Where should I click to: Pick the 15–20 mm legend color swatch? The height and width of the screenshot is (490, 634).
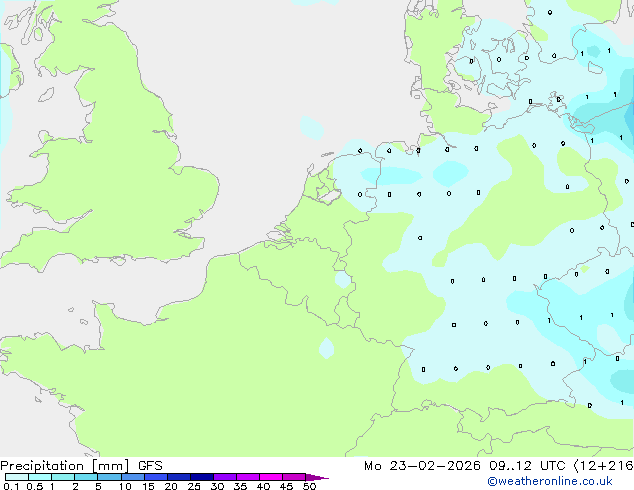tap(156, 477)
